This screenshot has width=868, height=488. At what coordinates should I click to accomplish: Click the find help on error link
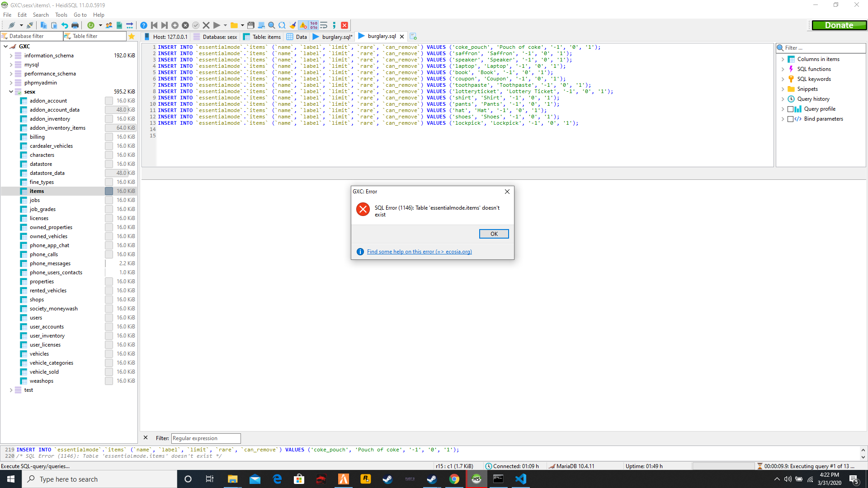coord(419,252)
